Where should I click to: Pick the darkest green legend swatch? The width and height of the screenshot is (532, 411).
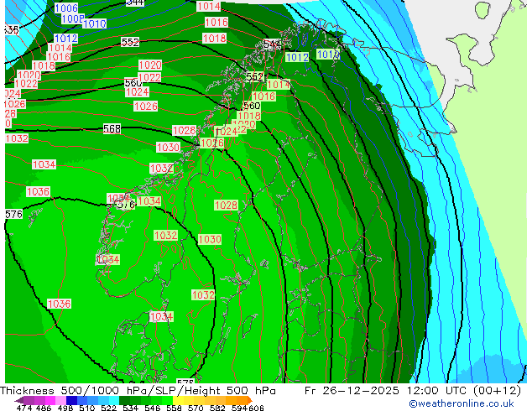(x=124, y=400)
